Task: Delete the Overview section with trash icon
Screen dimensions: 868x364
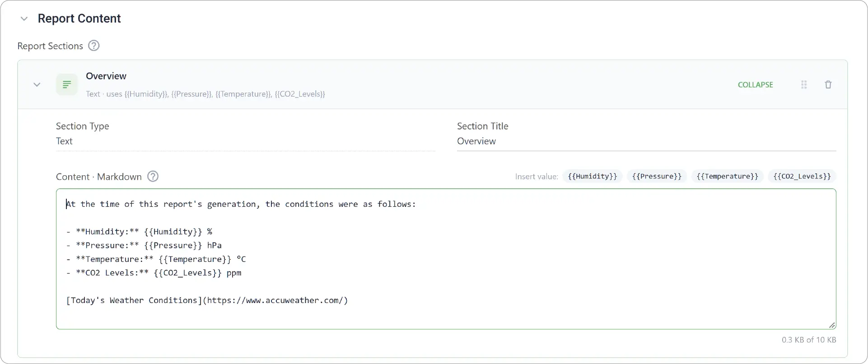Action: [x=828, y=84]
